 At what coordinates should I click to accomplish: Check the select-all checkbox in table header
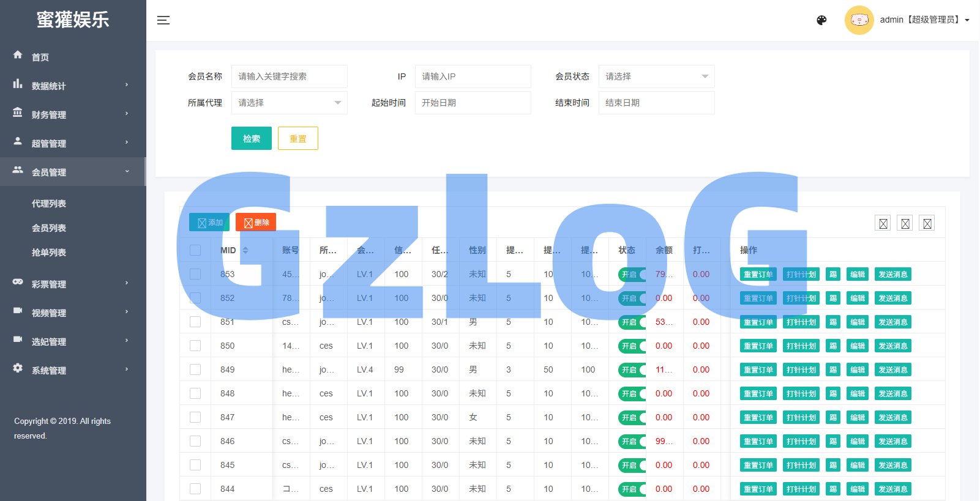(x=195, y=250)
